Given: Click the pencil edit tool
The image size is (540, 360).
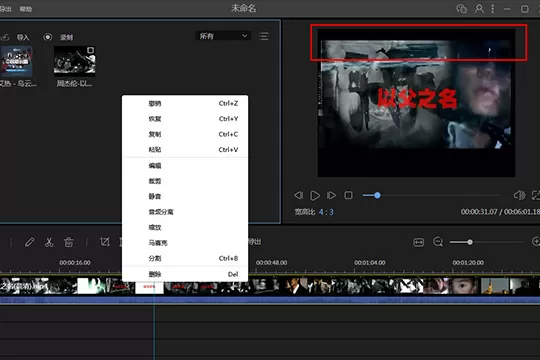Looking at the screenshot, I should tap(30, 242).
